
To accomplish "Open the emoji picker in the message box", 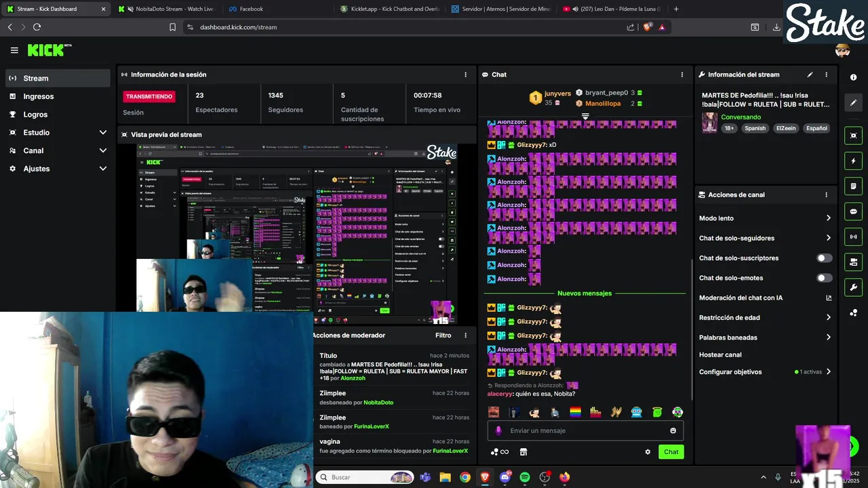I will (673, 430).
